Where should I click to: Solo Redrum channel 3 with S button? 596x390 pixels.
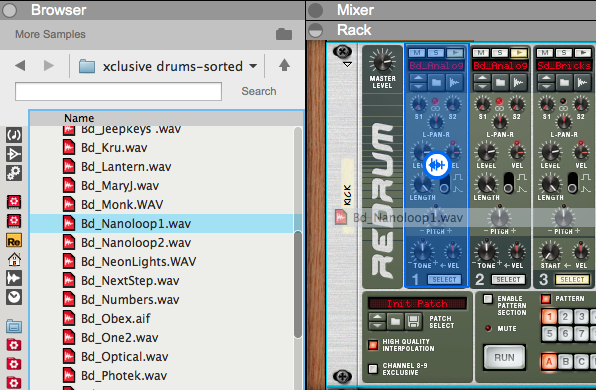point(564,53)
